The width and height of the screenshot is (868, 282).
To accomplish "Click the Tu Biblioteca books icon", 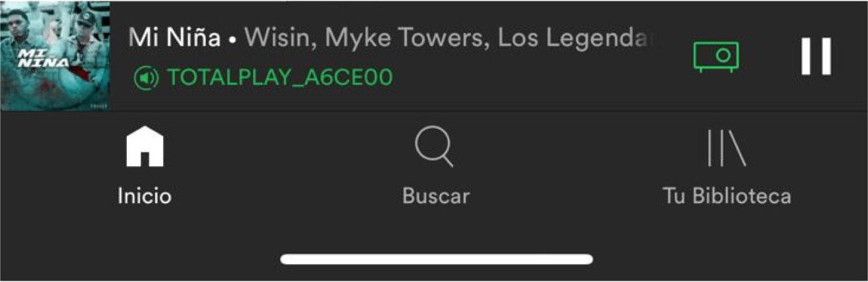I will (726, 147).
